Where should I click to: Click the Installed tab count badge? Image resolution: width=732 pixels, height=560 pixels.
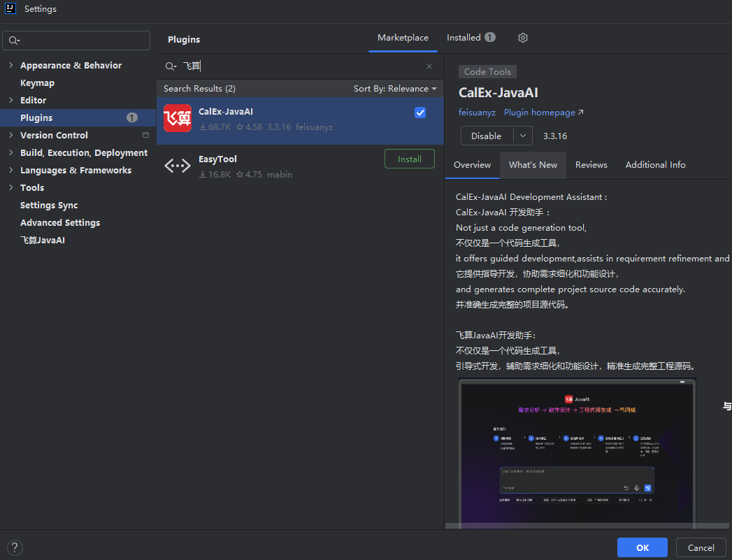(x=489, y=37)
